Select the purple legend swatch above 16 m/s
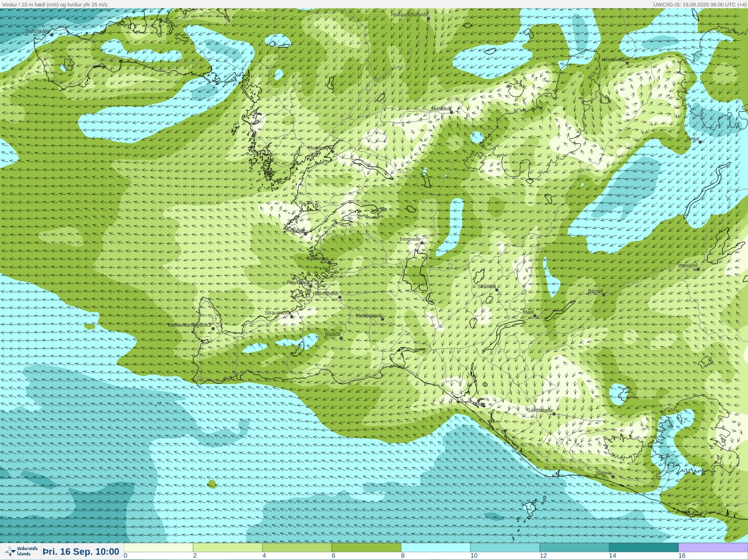 coord(713,548)
